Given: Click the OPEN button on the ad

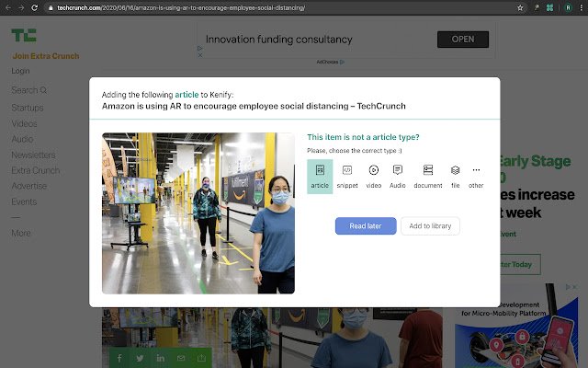Looking at the screenshot, I should point(463,39).
